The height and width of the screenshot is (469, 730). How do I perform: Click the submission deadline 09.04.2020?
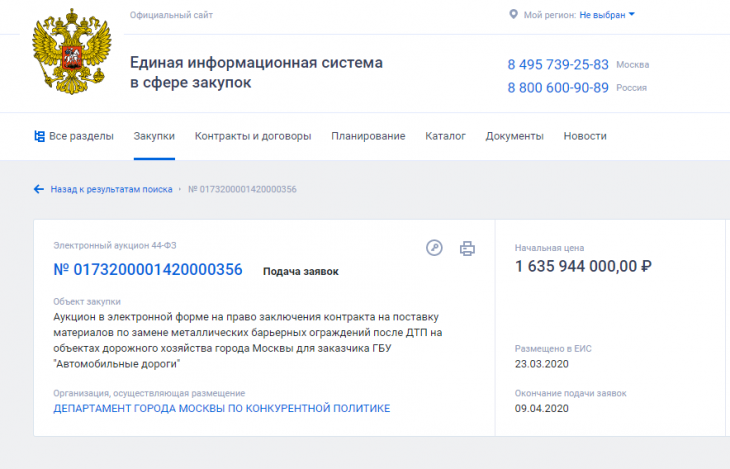coord(541,408)
